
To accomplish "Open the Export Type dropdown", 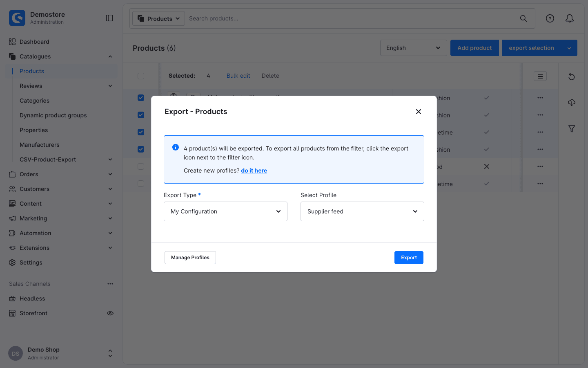I will (225, 211).
